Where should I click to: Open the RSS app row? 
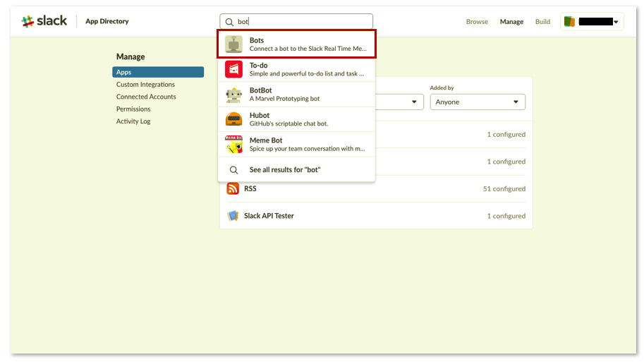376,188
